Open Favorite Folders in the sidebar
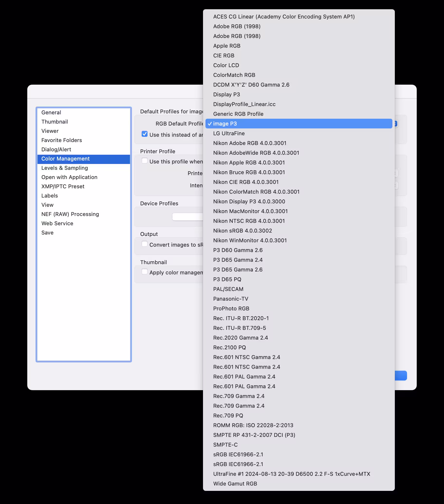 point(84,140)
